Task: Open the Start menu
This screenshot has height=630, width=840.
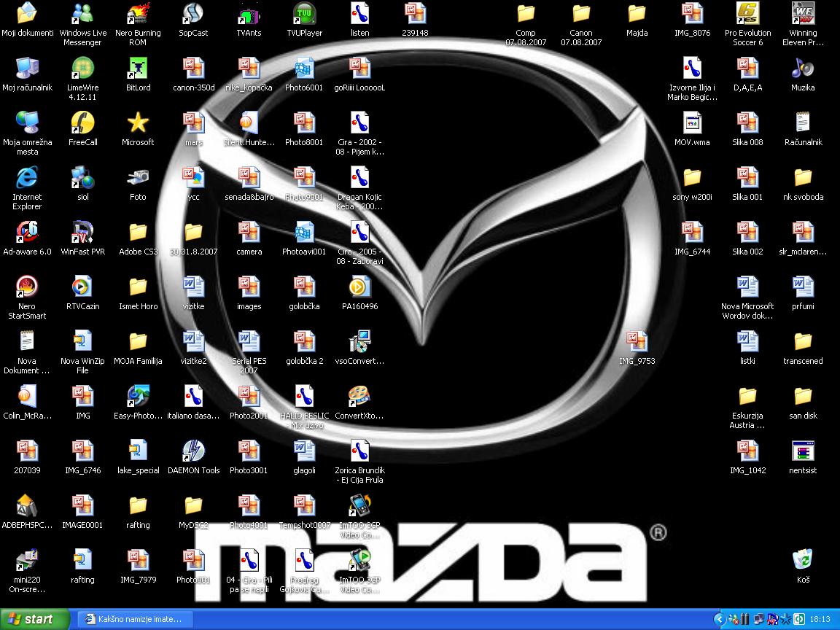Action: click(35, 619)
